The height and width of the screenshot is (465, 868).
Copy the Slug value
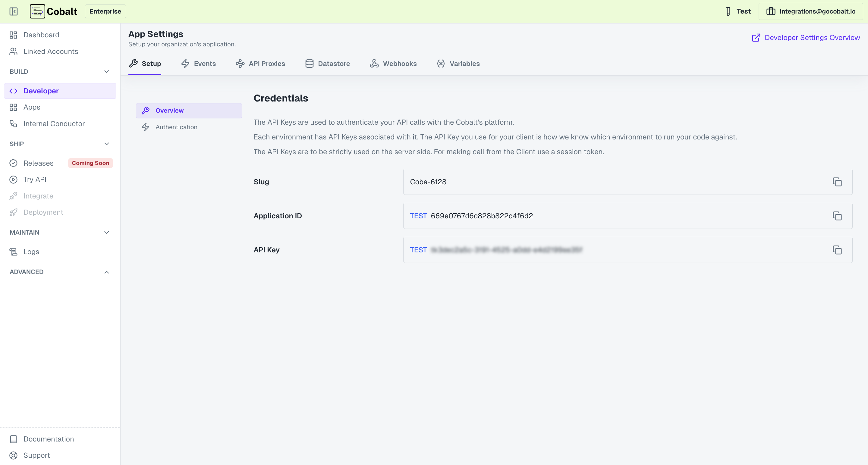click(x=837, y=182)
